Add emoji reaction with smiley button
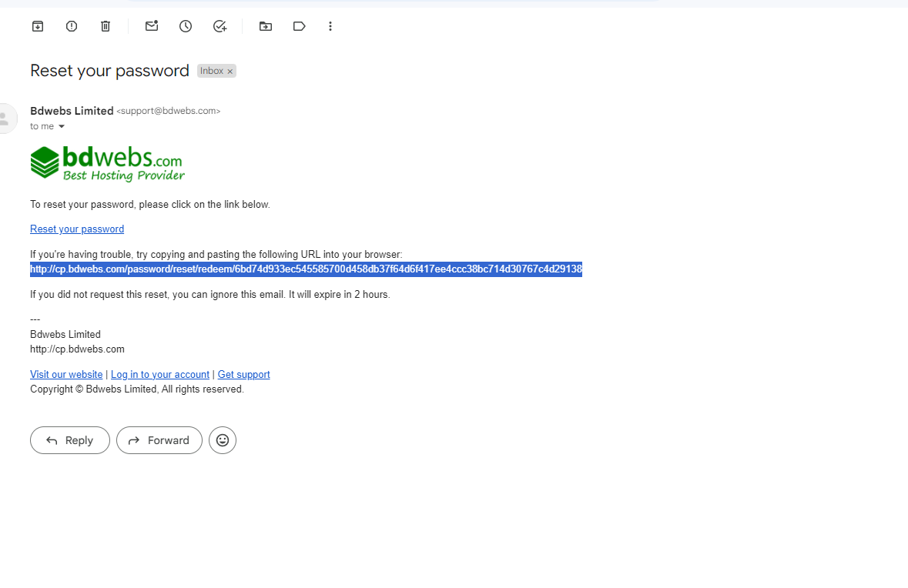The image size is (908, 588). [223, 440]
